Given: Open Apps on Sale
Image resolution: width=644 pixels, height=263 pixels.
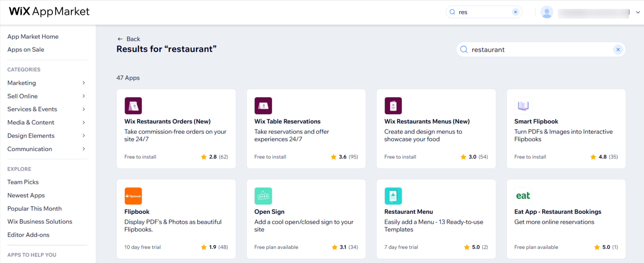Looking at the screenshot, I should pos(26,49).
